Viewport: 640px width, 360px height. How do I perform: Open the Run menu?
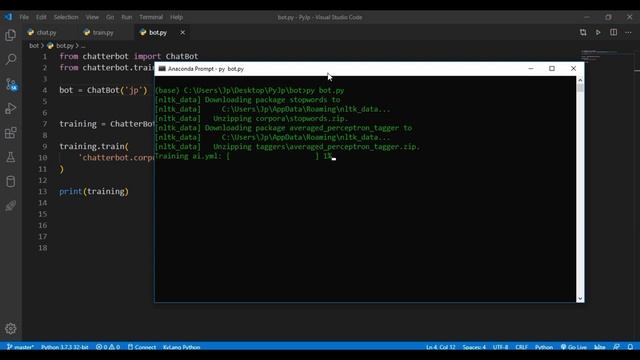click(x=127, y=17)
